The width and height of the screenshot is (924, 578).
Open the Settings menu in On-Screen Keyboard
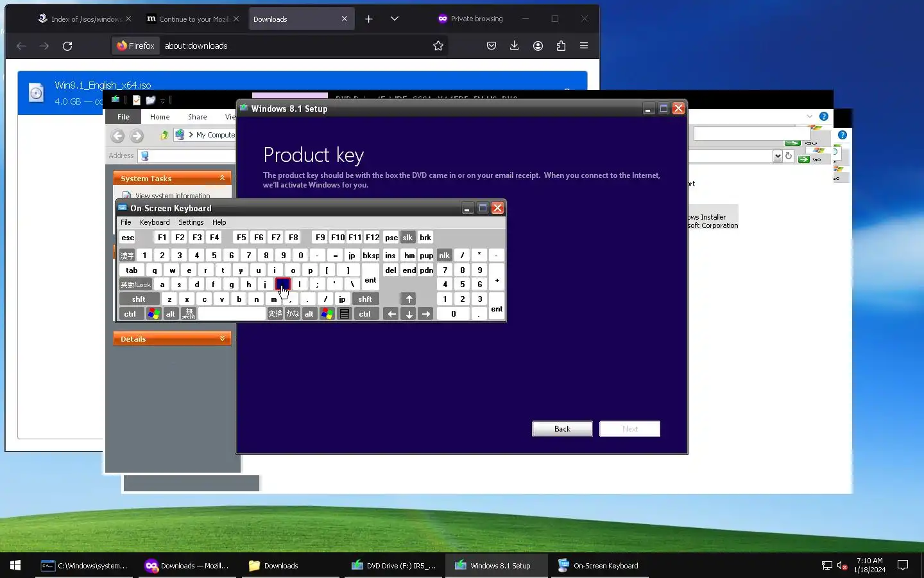pyautogui.click(x=191, y=222)
